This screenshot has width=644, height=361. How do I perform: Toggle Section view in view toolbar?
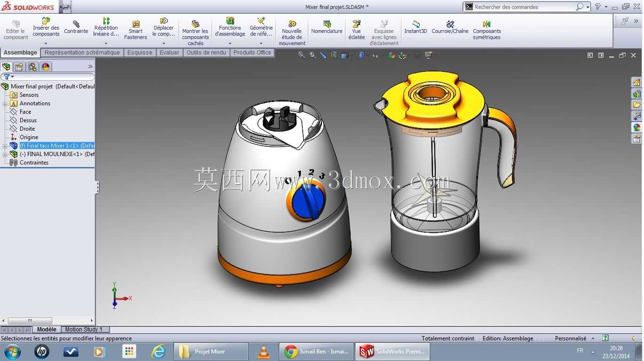click(334, 55)
